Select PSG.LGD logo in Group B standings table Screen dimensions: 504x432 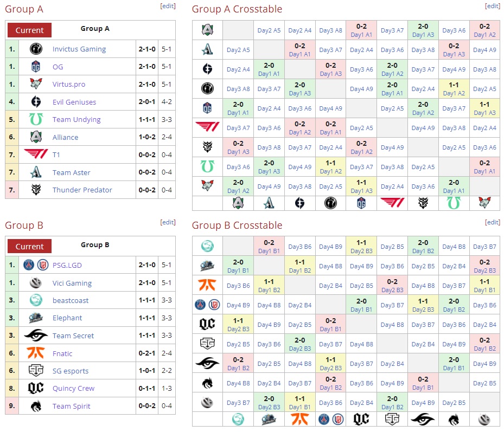click(36, 265)
